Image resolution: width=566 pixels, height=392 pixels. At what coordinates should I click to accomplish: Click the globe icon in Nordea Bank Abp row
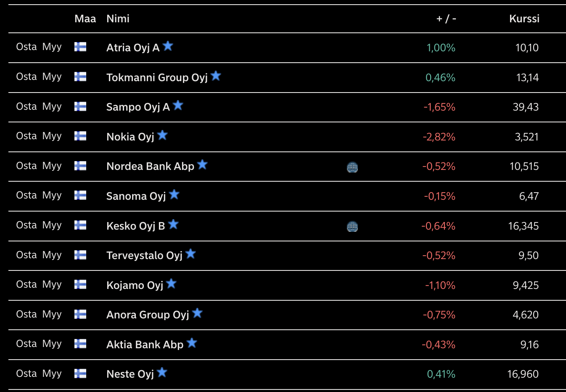coord(352,167)
